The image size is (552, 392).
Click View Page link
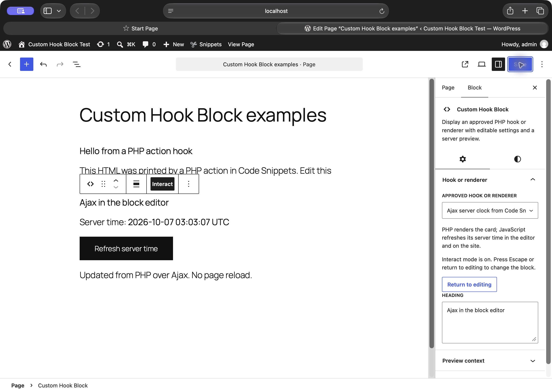coord(241,44)
